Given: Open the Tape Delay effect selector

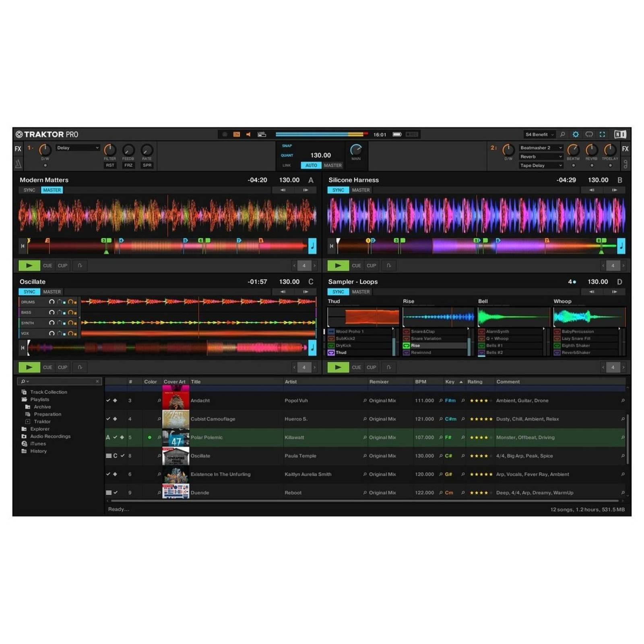Looking at the screenshot, I should [x=541, y=165].
